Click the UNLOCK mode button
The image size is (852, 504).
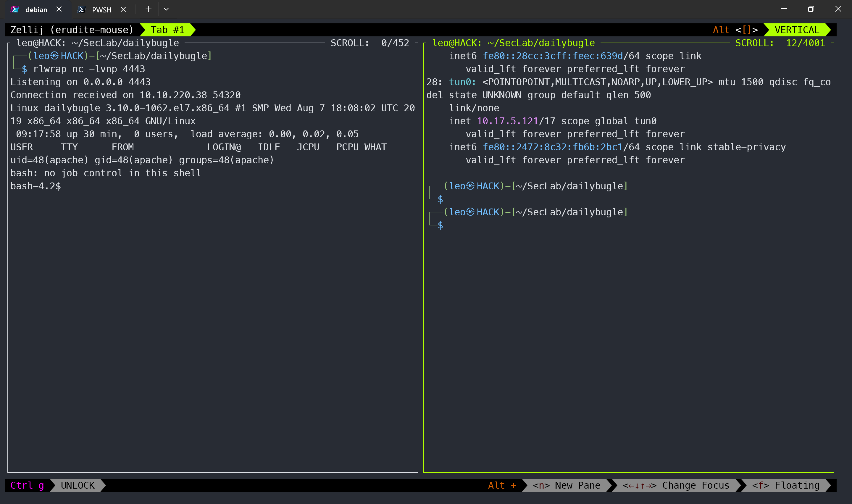point(78,485)
